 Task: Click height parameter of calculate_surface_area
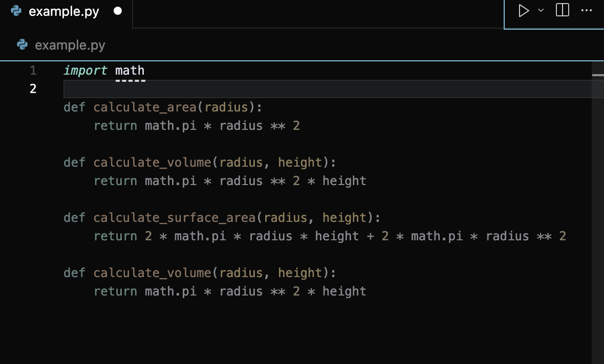[x=344, y=218]
